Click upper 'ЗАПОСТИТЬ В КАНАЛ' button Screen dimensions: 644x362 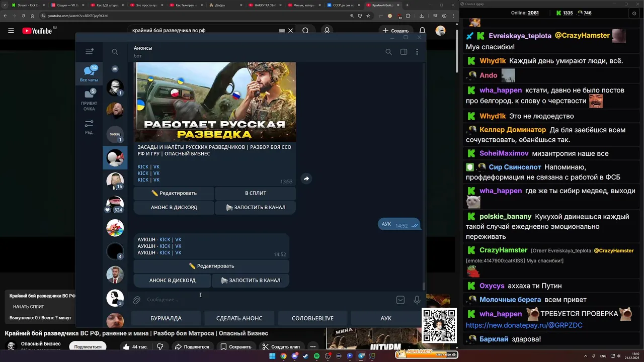tap(256, 207)
